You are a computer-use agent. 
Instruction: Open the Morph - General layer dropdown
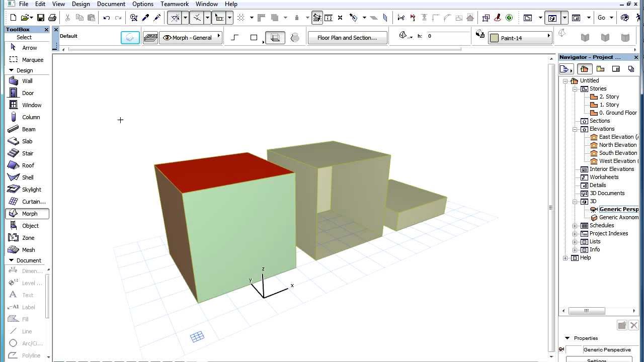click(x=191, y=38)
